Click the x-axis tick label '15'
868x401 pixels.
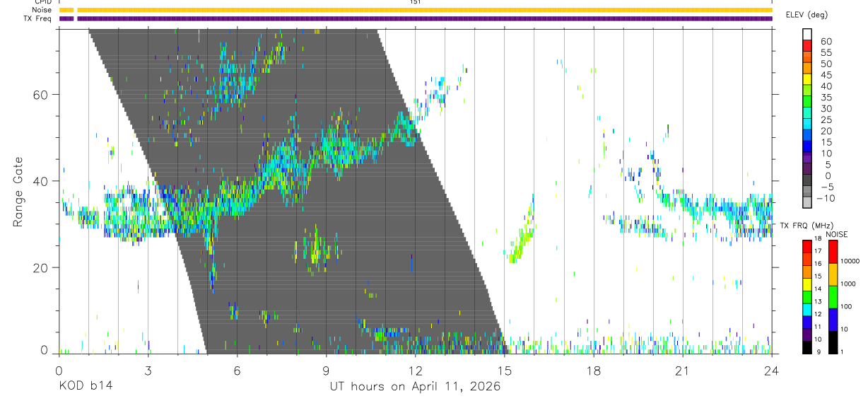(x=505, y=371)
